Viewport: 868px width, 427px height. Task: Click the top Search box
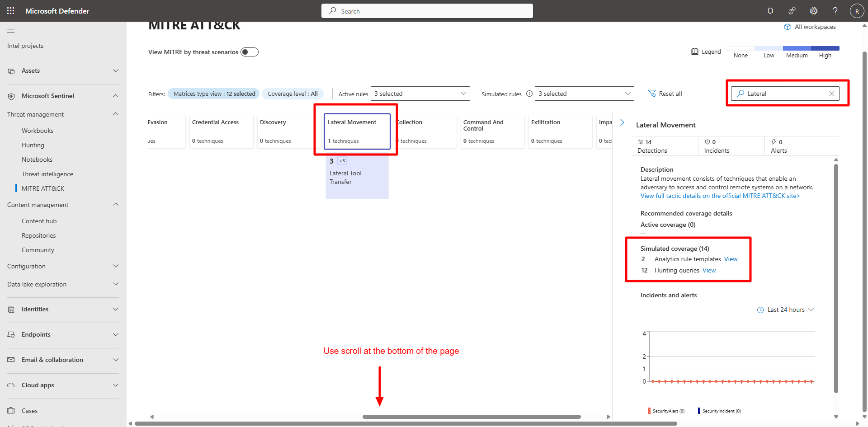click(427, 11)
